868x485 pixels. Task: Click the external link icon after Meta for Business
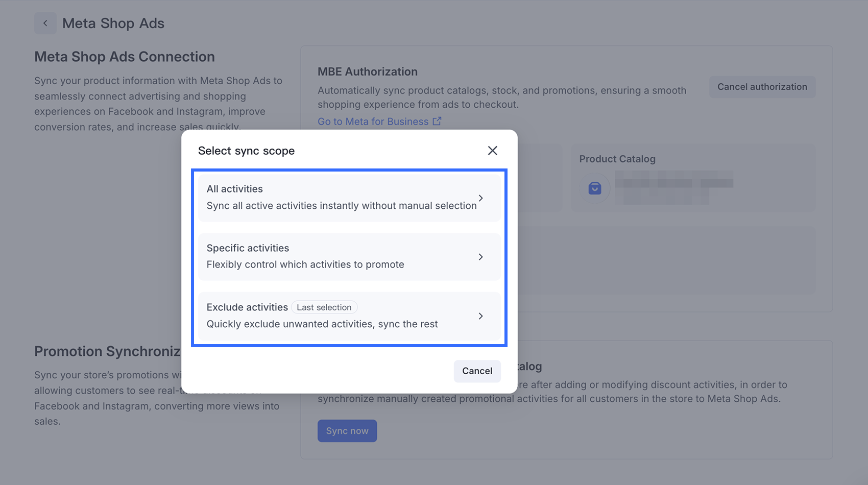tap(437, 122)
